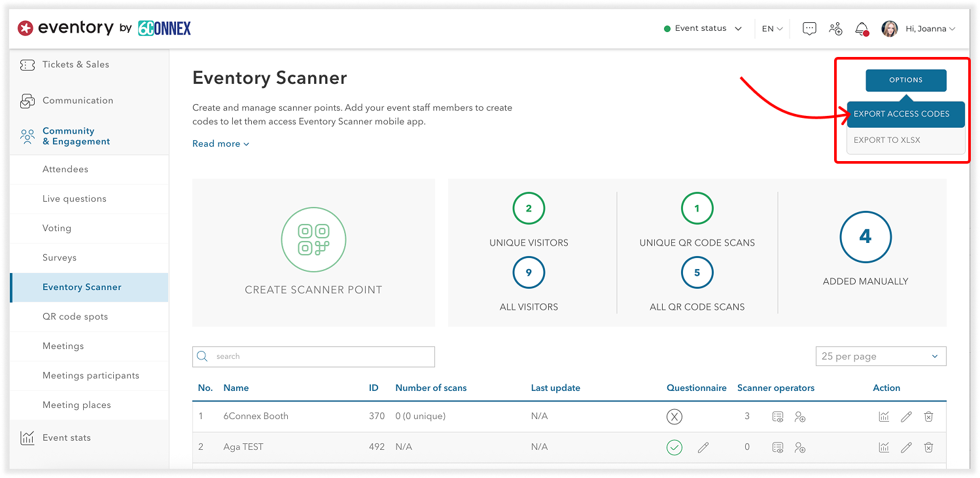The image size is (980, 478).
Task: Select EXPORT TO XLSX option
Action: tap(905, 140)
